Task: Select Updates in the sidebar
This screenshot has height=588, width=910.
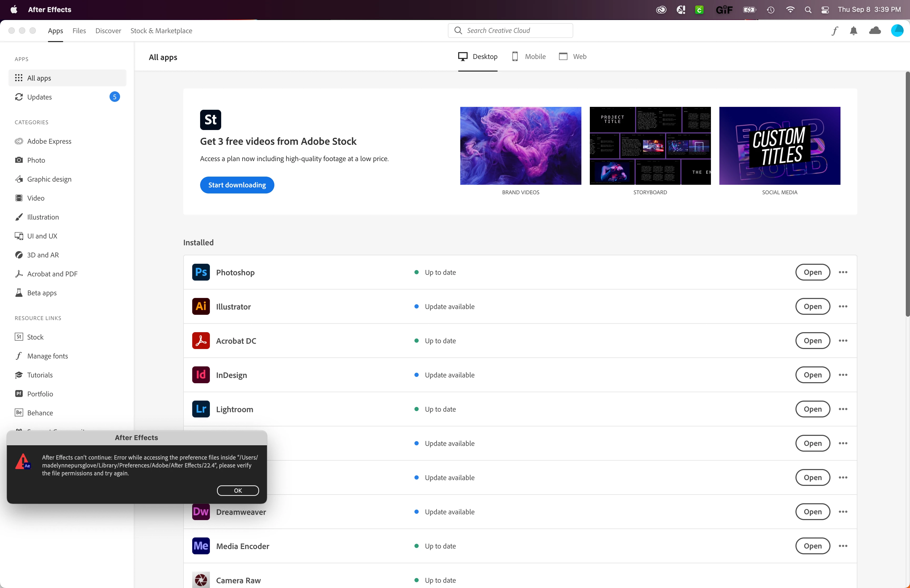Action: [x=39, y=97]
